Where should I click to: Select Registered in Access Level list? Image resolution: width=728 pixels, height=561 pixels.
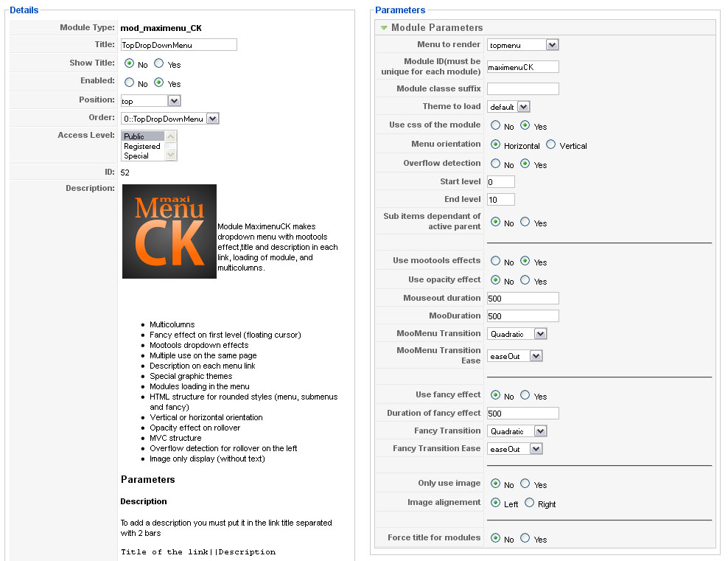142,146
